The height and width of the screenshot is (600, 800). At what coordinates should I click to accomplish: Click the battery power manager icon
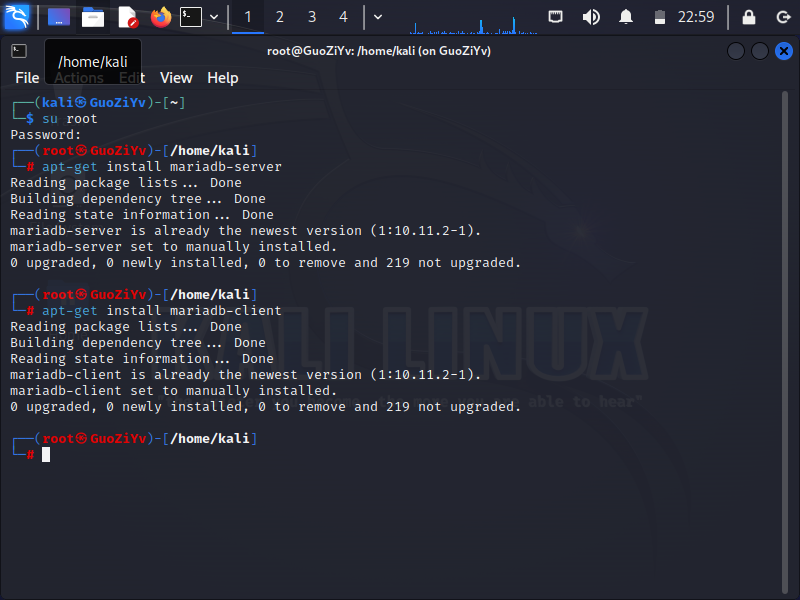660,17
